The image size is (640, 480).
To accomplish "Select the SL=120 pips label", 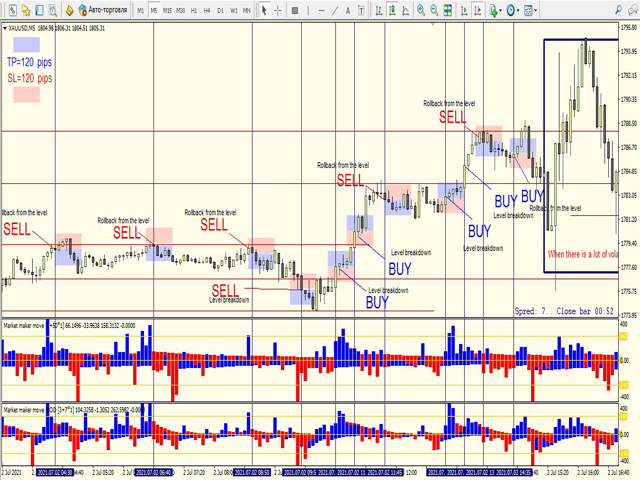I will click(29, 78).
